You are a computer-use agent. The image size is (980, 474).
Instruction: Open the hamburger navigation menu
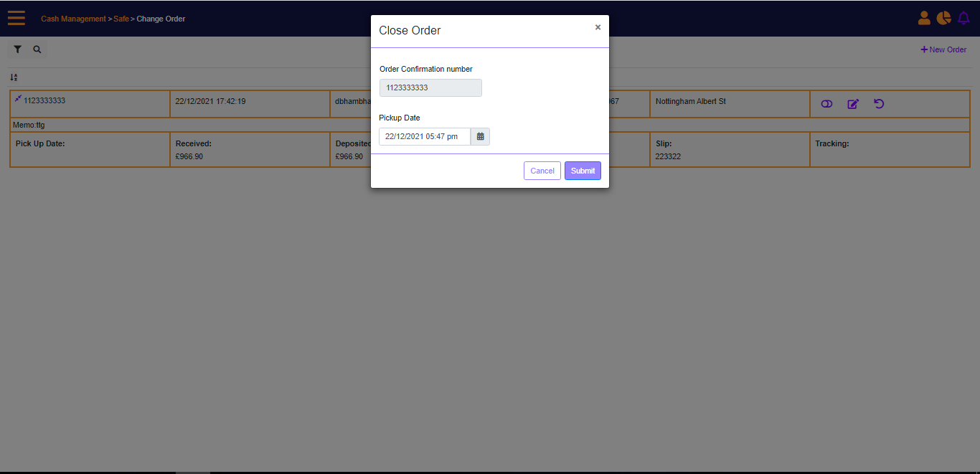click(x=17, y=18)
